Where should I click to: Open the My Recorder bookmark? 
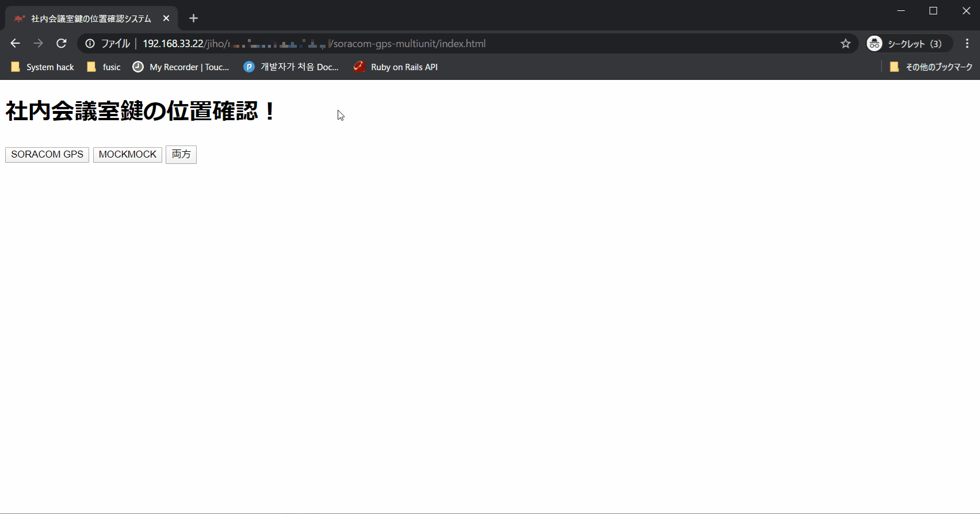181,67
